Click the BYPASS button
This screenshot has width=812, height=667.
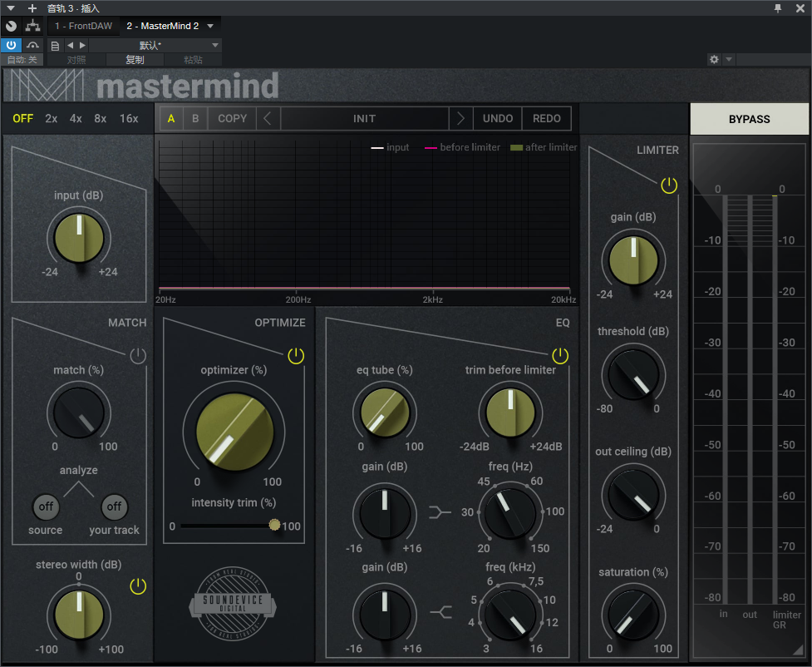(750, 119)
